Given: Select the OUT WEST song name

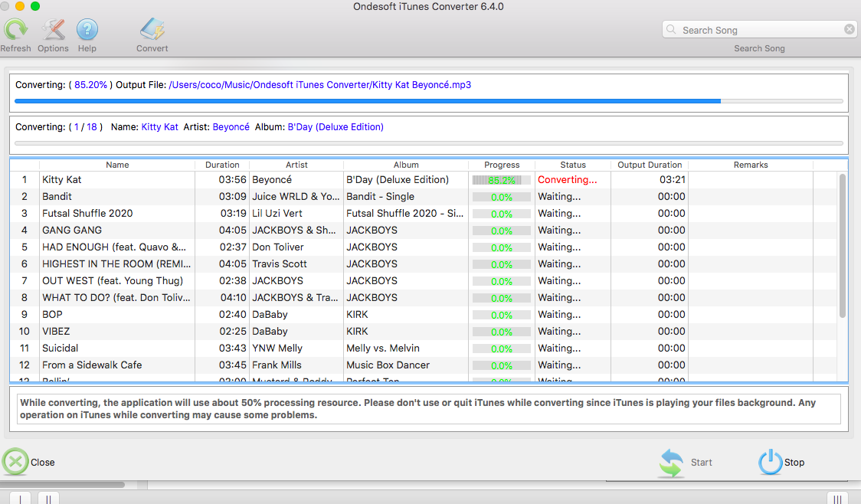Looking at the screenshot, I should tap(113, 281).
